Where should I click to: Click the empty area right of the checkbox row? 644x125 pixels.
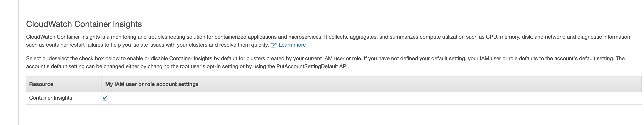(x=350, y=98)
